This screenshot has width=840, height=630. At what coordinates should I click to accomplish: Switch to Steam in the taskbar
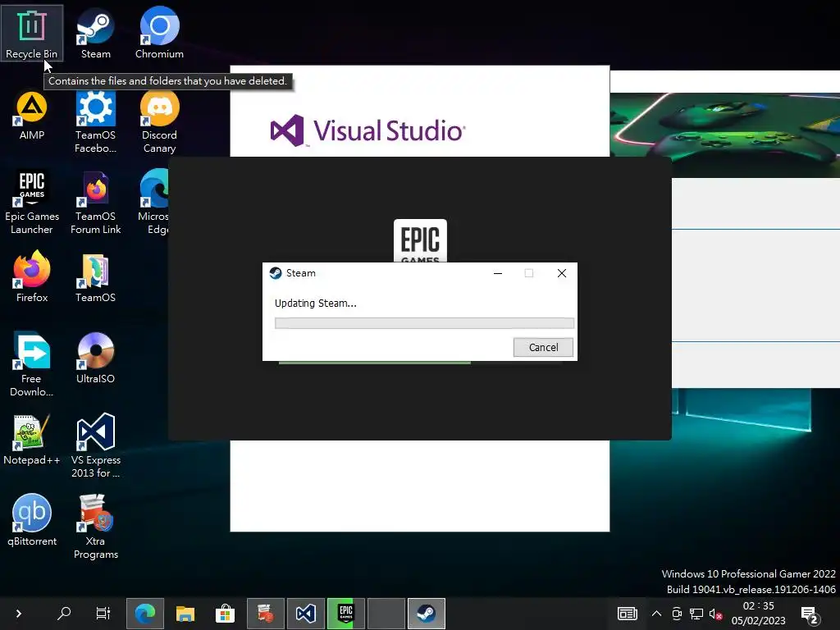tap(427, 614)
